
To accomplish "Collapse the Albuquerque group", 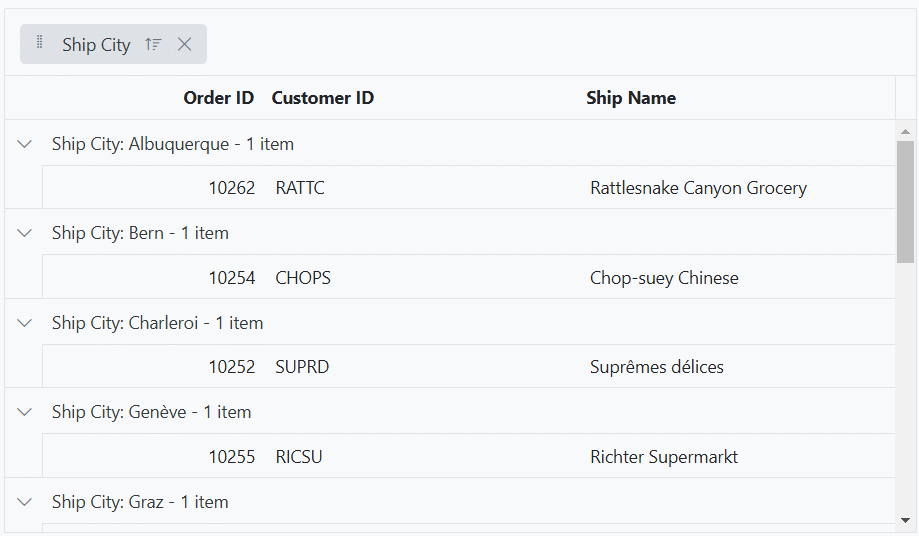I will pyautogui.click(x=25, y=144).
